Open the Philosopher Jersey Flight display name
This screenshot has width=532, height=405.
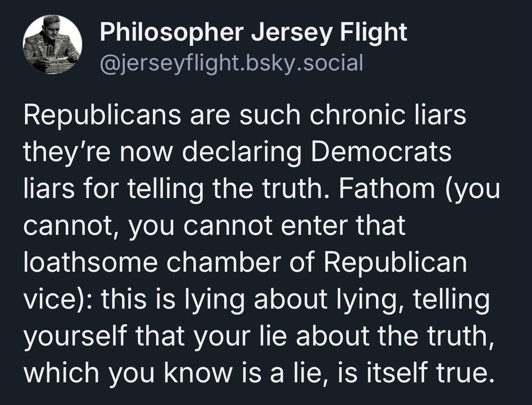(x=253, y=33)
